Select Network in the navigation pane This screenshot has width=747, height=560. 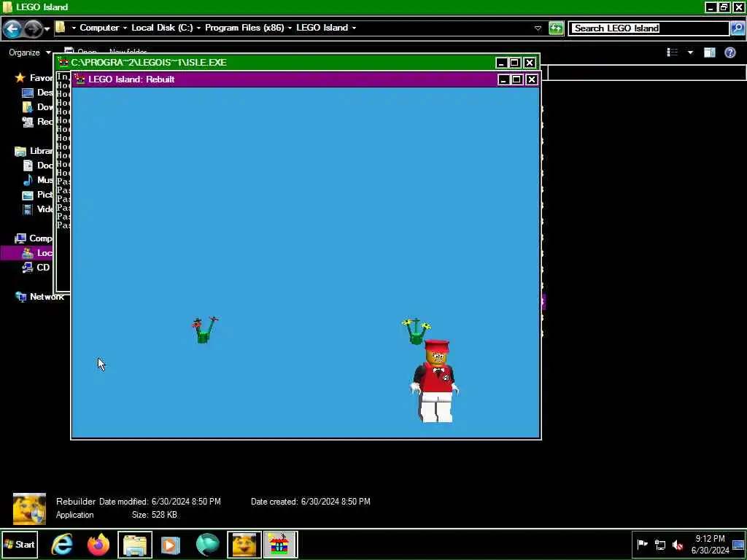tap(39, 297)
